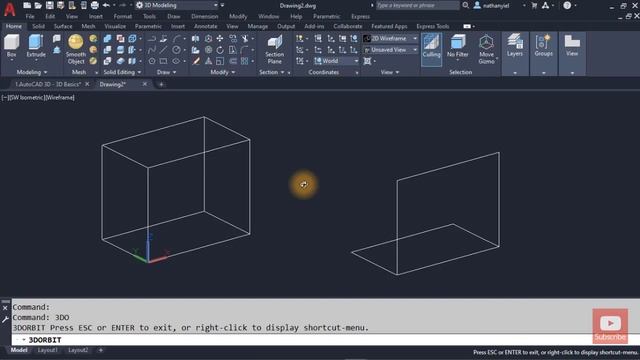Open the Section Plane tool
Screen dimensions: 640x360
pos(274,49)
